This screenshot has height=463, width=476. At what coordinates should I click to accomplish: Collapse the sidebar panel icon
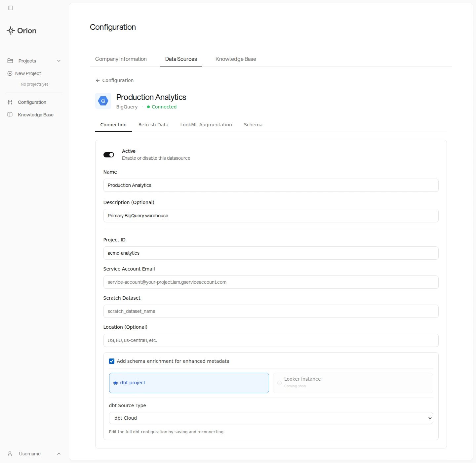click(11, 8)
